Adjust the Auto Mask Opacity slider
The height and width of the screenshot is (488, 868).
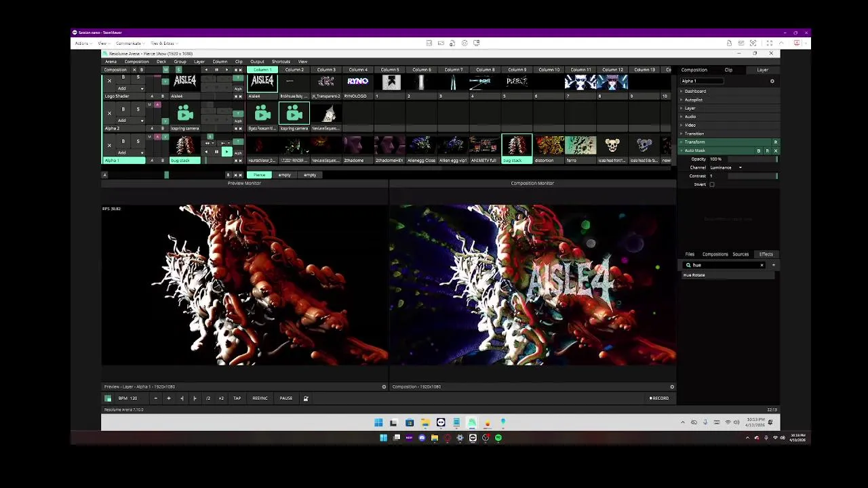753,159
